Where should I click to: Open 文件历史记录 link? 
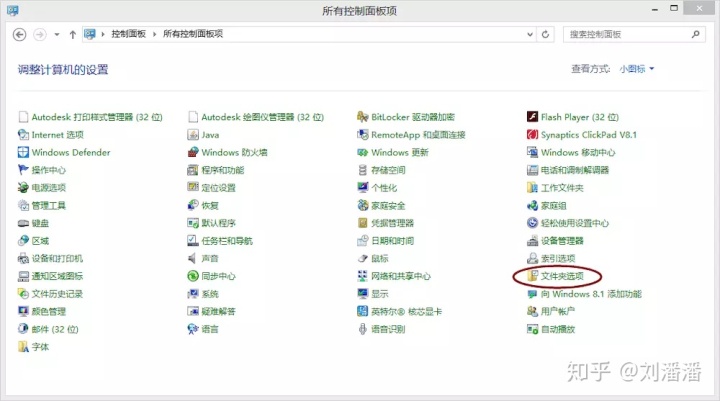pos(57,294)
